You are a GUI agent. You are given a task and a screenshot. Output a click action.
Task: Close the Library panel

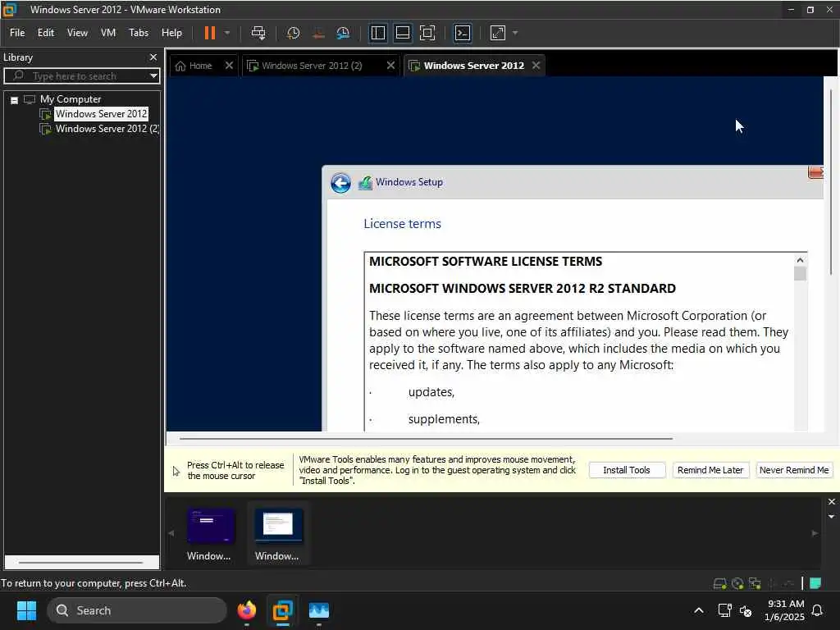tap(153, 57)
